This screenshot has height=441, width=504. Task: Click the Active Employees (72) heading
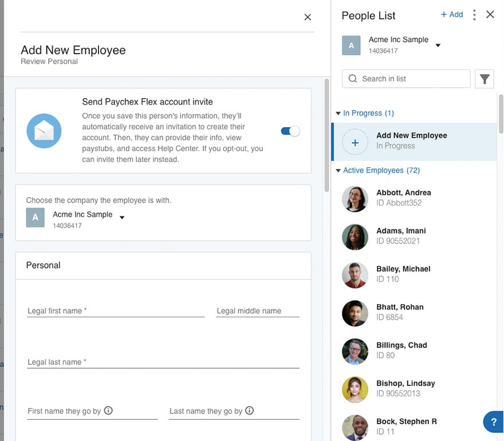[x=381, y=170]
